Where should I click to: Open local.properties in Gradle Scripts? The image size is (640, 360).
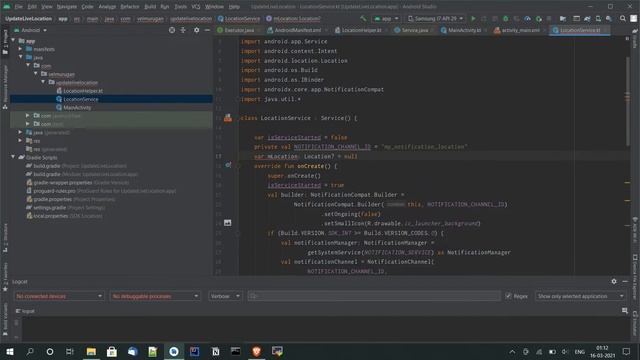coord(51,216)
